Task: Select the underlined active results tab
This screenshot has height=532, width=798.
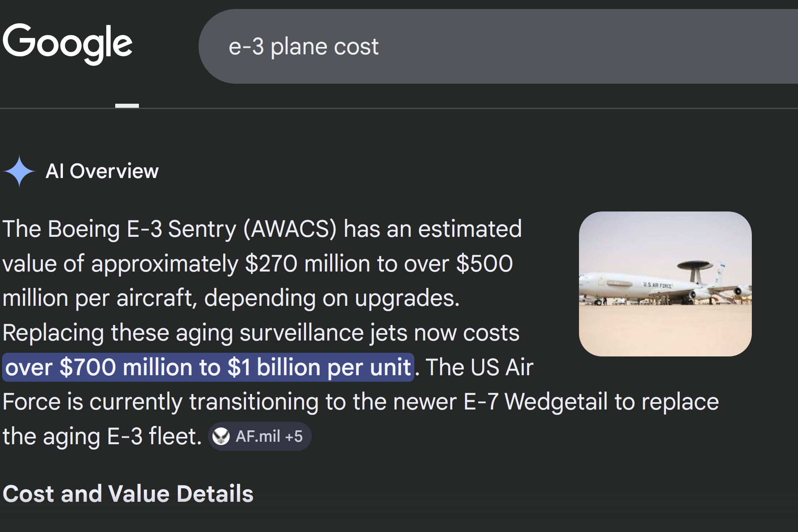Action: pyautogui.click(x=127, y=105)
